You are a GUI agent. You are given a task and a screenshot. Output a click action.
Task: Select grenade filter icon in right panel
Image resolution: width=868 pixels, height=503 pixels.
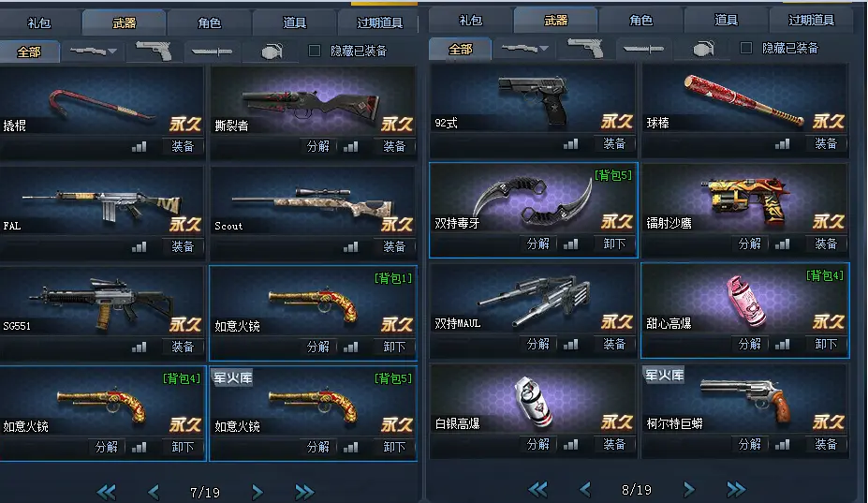[x=703, y=49]
